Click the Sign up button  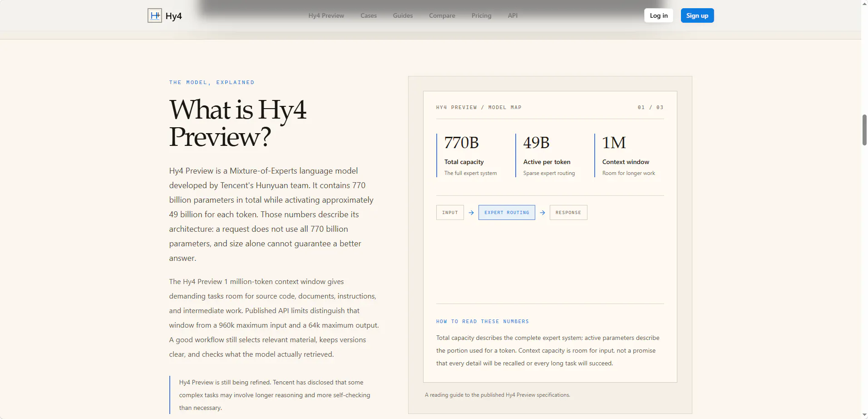click(697, 15)
